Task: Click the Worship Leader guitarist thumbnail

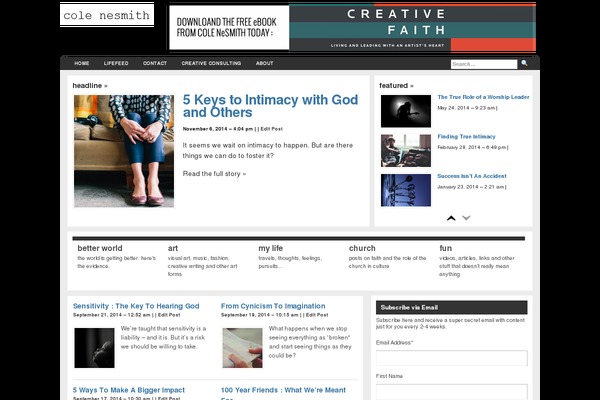Action: point(406,111)
